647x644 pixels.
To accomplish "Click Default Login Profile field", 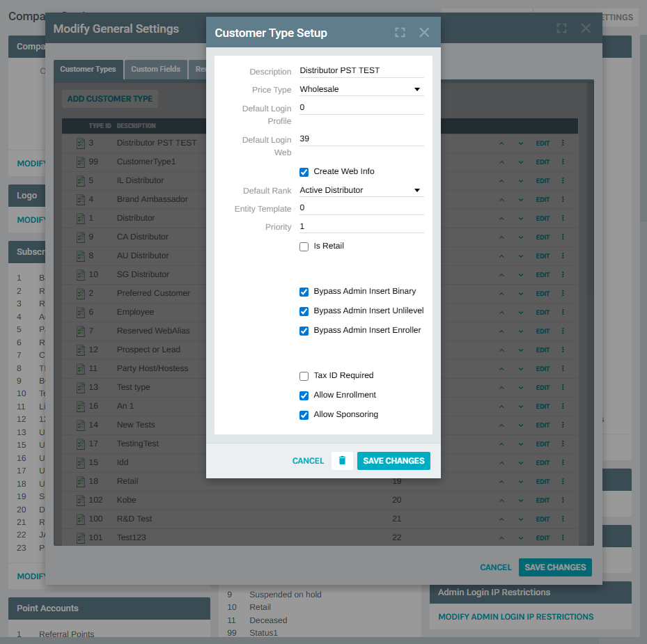I will [x=361, y=108].
